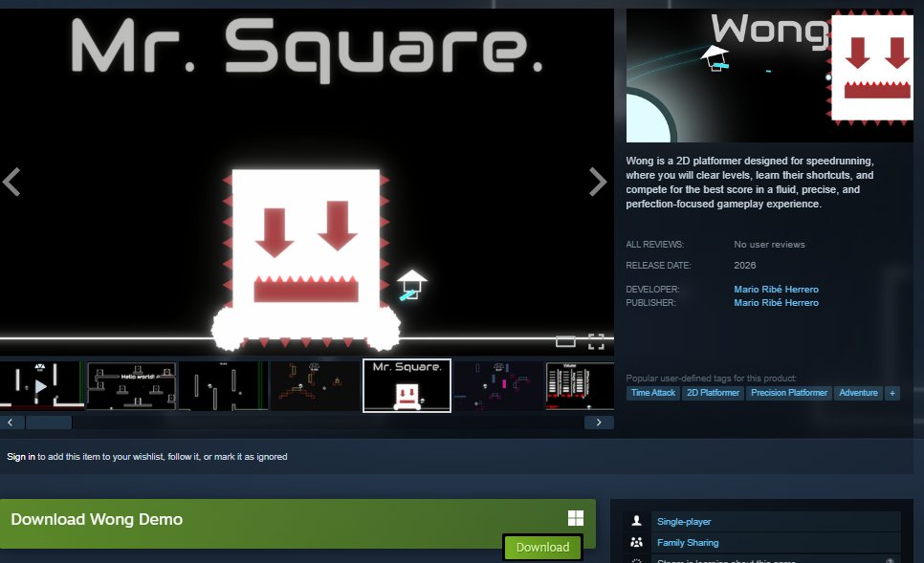Open publisher Mario Ribé Herrero's page
The width and height of the screenshot is (924, 563).
(x=776, y=303)
